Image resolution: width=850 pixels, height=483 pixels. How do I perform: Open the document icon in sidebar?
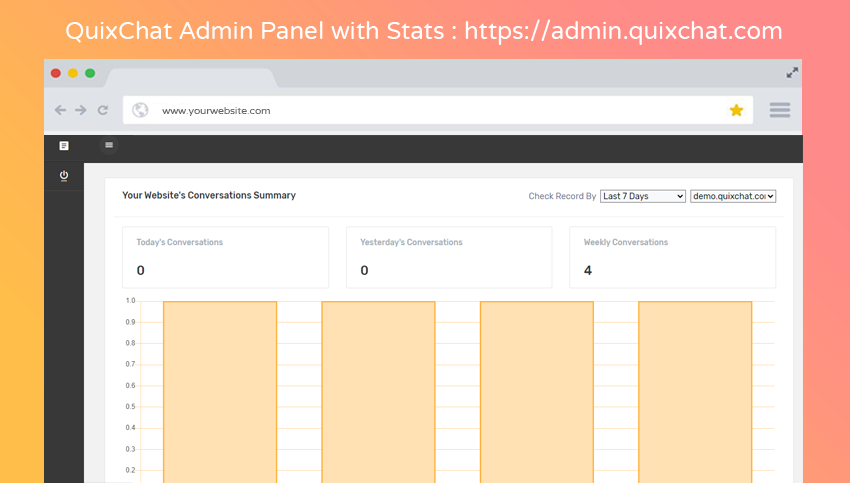[x=64, y=145]
